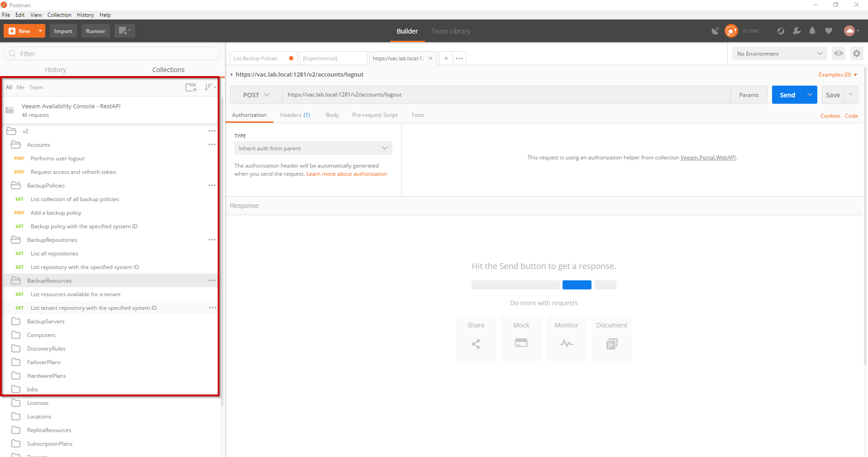This screenshot has width=868, height=457.
Task: Expand the FailoverPlans folder
Action: (x=44, y=362)
